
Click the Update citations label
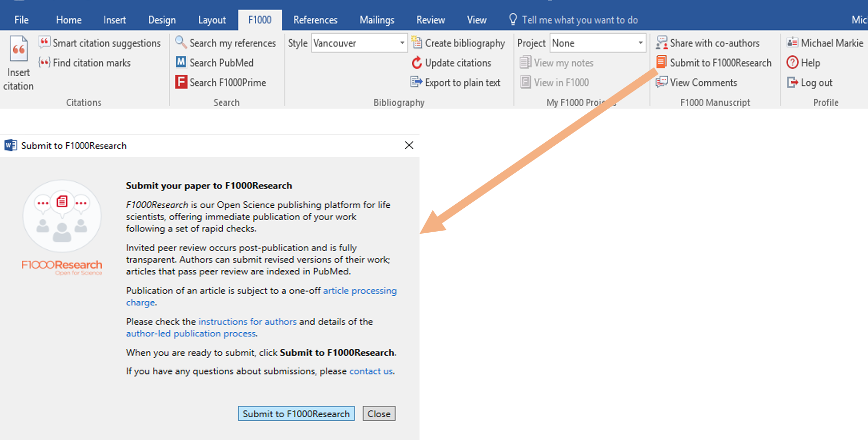pos(458,63)
